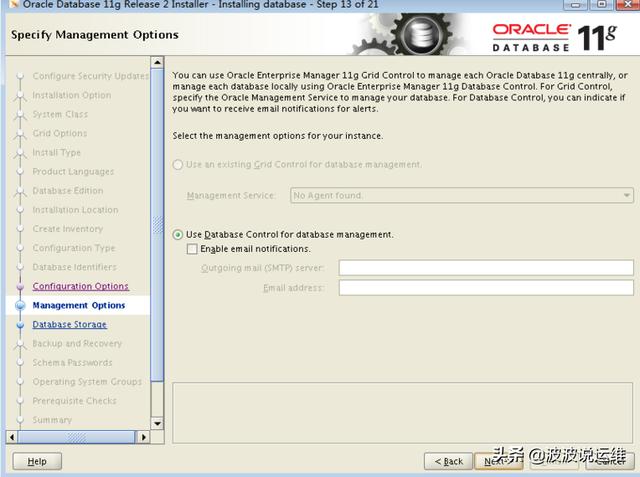Click the vertical scrollbar thumb in steps panel
This screenshot has width=640, height=477.
[x=157, y=225]
